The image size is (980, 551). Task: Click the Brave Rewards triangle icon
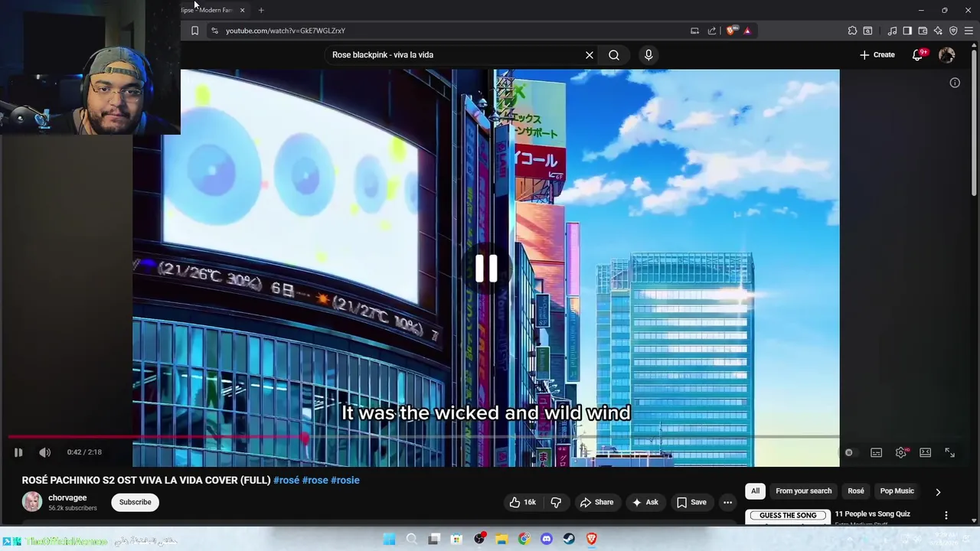coord(747,31)
